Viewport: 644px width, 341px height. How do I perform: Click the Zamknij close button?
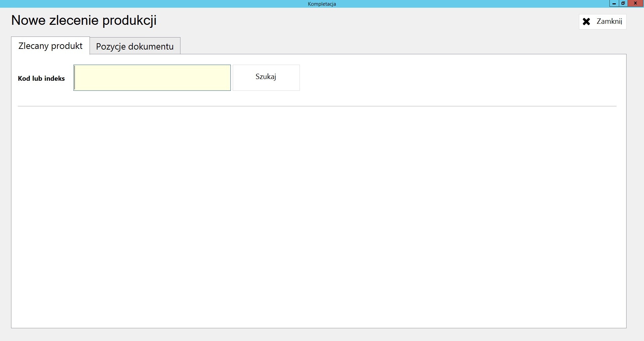point(602,21)
